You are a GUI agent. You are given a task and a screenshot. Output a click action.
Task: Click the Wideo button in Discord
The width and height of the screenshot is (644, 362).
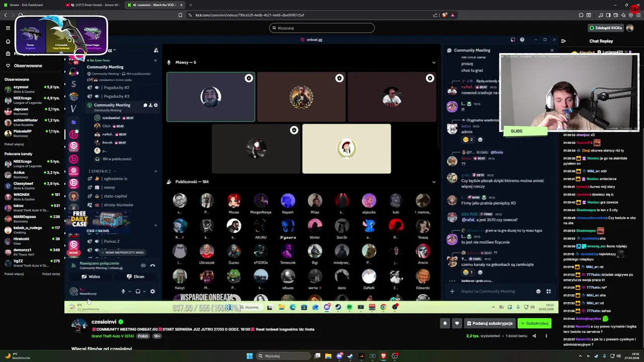point(92,277)
